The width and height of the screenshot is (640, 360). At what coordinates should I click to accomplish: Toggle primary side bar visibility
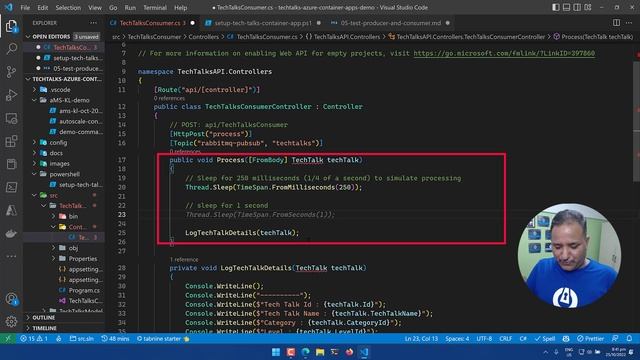tap(556, 7)
